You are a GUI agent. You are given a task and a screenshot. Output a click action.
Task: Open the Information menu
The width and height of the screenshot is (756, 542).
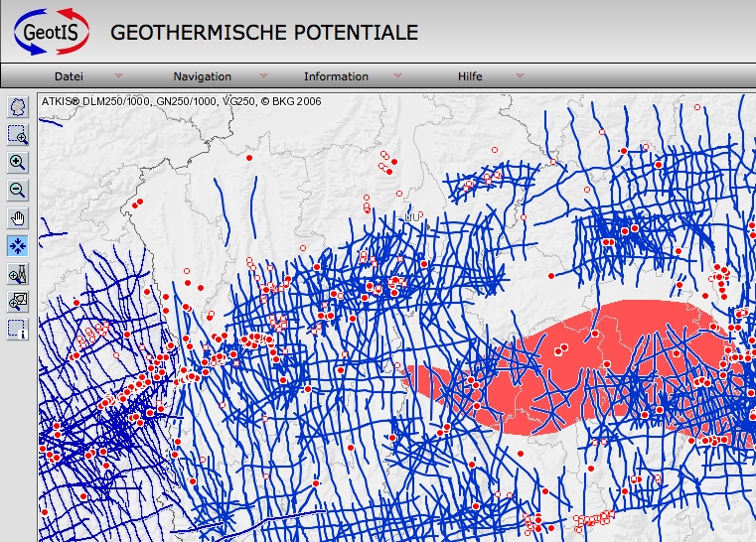tap(336, 76)
